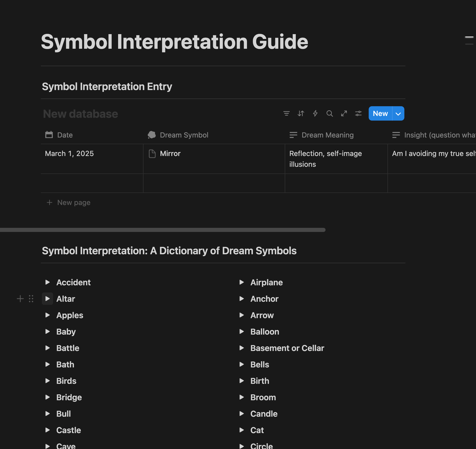Click New page to add row

(73, 203)
